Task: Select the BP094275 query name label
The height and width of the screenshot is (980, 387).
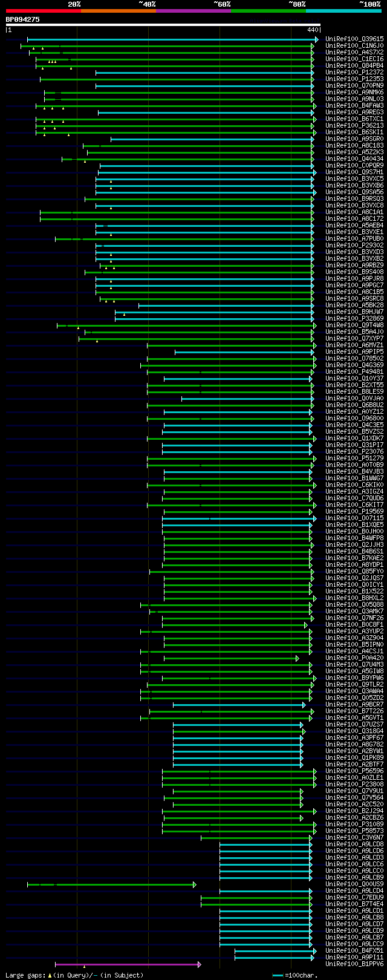Action: [23, 19]
